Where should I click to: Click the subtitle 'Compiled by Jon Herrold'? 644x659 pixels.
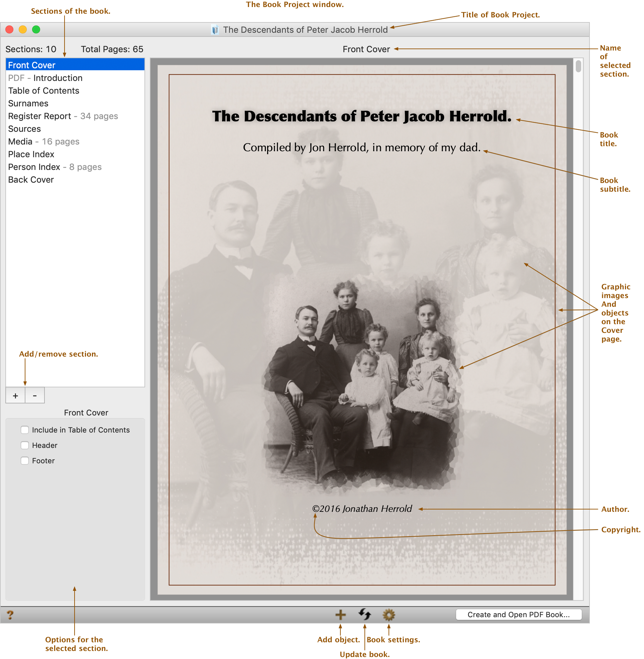(361, 148)
